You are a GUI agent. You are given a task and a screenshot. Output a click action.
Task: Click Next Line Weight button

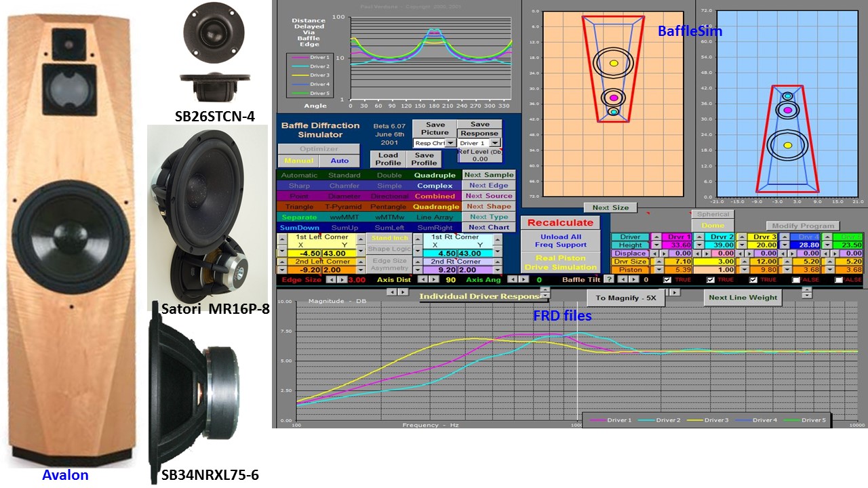tap(743, 297)
